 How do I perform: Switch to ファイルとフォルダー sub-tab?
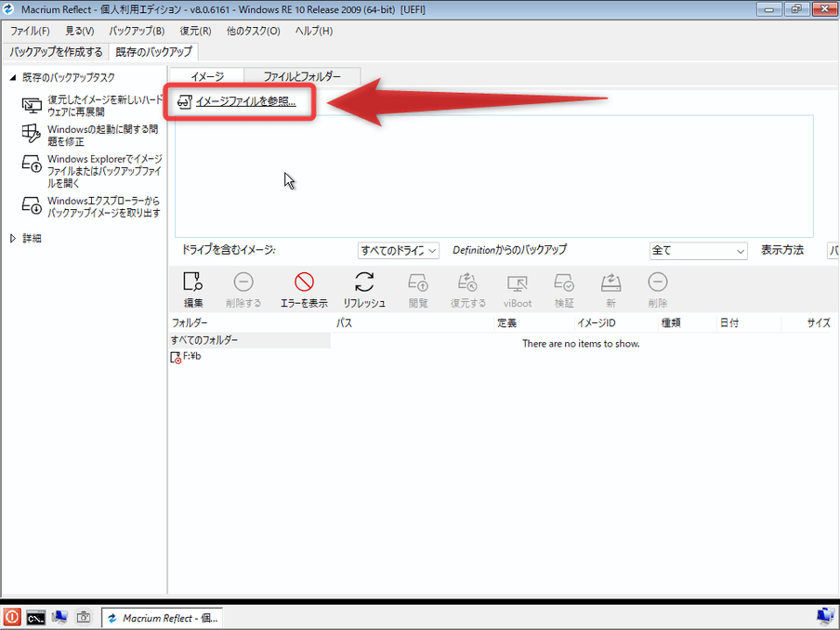pyautogui.click(x=302, y=76)
